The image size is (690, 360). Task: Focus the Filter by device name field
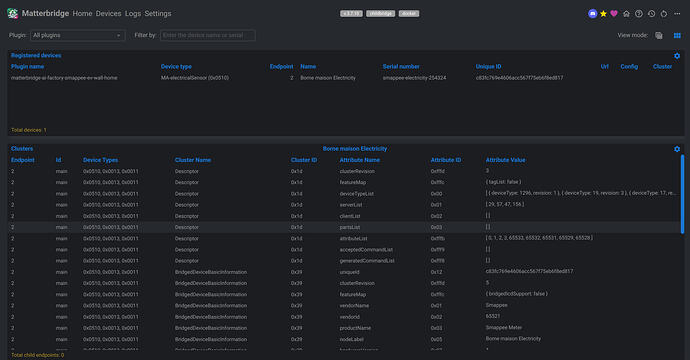[208, 35]
